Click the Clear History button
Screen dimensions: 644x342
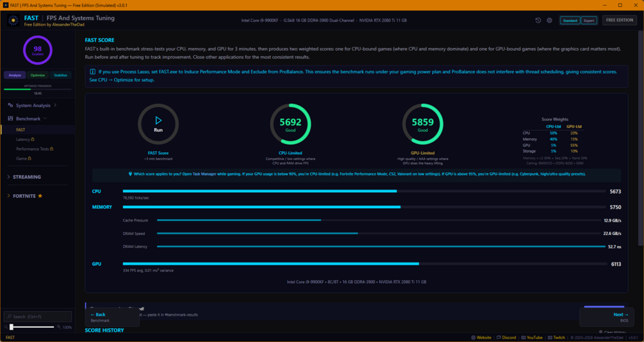613,332
